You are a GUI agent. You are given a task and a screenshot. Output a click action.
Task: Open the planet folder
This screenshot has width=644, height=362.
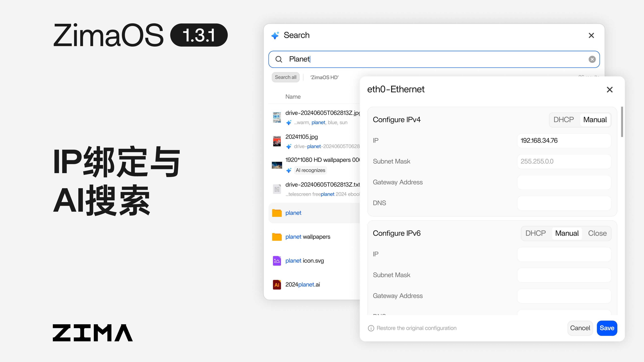click(x=293, y=213)
